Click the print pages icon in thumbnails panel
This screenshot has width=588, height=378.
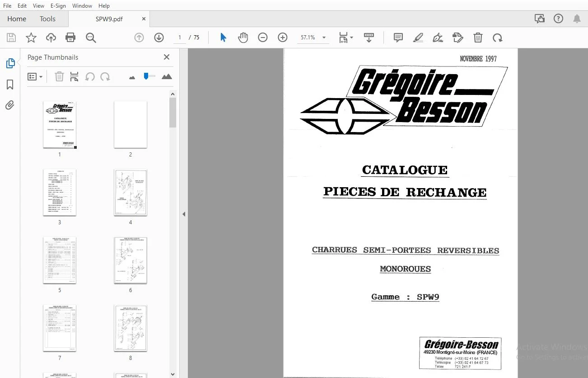(75, 77)
